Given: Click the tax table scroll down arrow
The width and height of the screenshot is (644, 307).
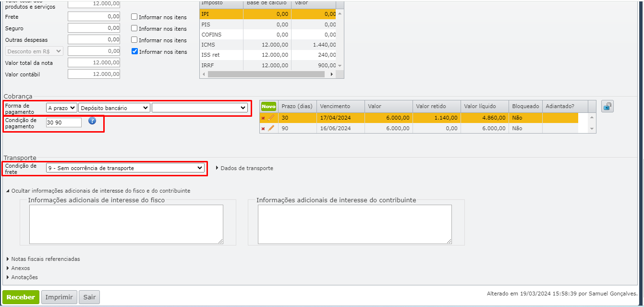Looking at the screenshot, I should (340, 65).
